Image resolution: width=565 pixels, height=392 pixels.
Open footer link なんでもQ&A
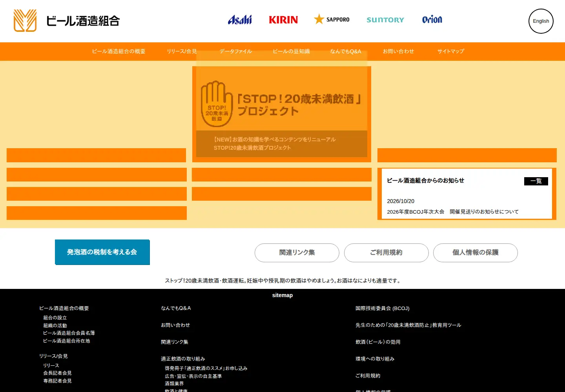pyautogui.click(x=176, y=308)
